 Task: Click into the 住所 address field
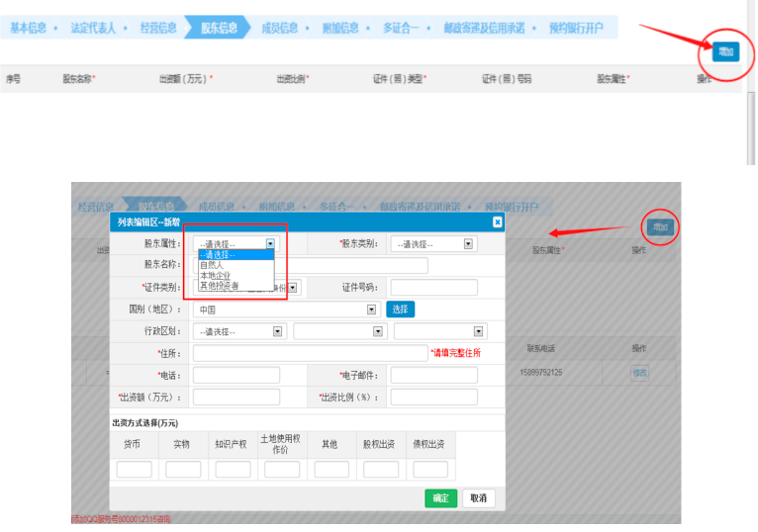coord(310,353)
